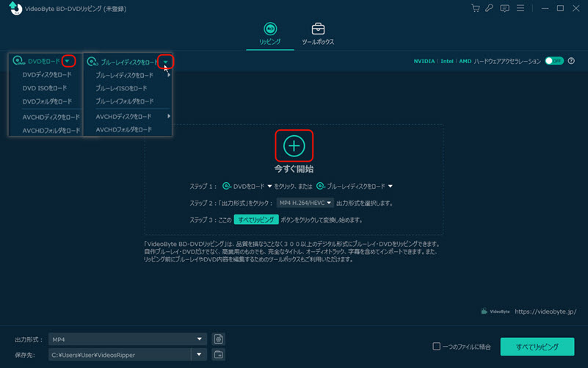Viewport: 588px width, 368px height.
Task: Switch to the ツールボックス tab
Action: click(318, 34)
